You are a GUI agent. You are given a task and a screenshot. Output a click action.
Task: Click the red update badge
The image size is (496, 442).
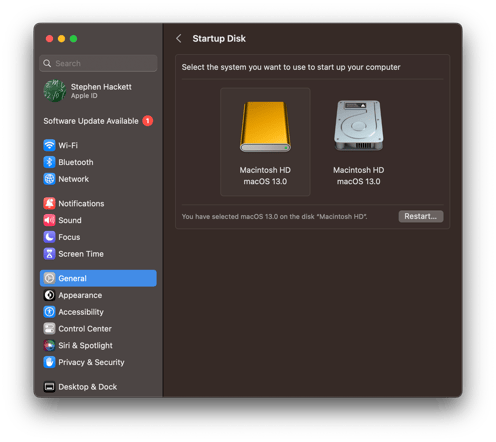coord(148,121)
